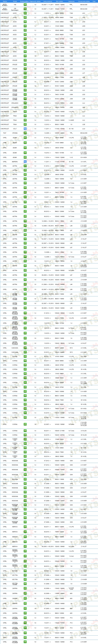Click the engine code 2H0
The width and height of the screenshot is (98, 644).
[x=84, y=107]
